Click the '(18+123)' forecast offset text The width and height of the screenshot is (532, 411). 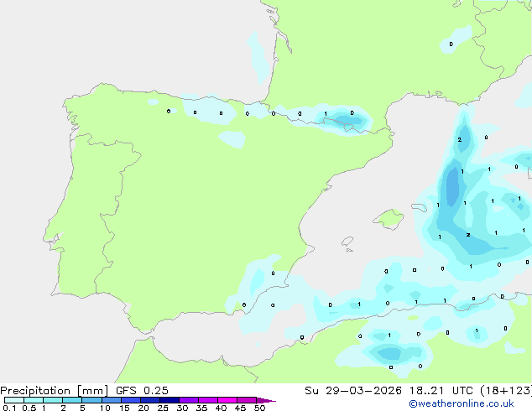506,391
